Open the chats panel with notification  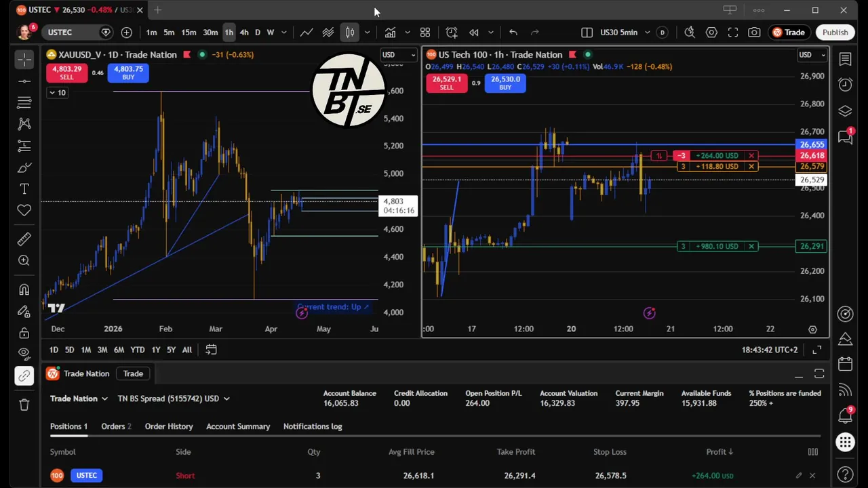tap(846, 137)
